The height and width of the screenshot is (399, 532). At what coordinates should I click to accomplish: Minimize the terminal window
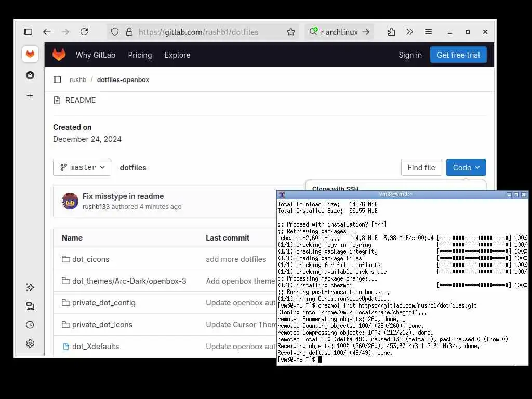(x=509, y=195)
